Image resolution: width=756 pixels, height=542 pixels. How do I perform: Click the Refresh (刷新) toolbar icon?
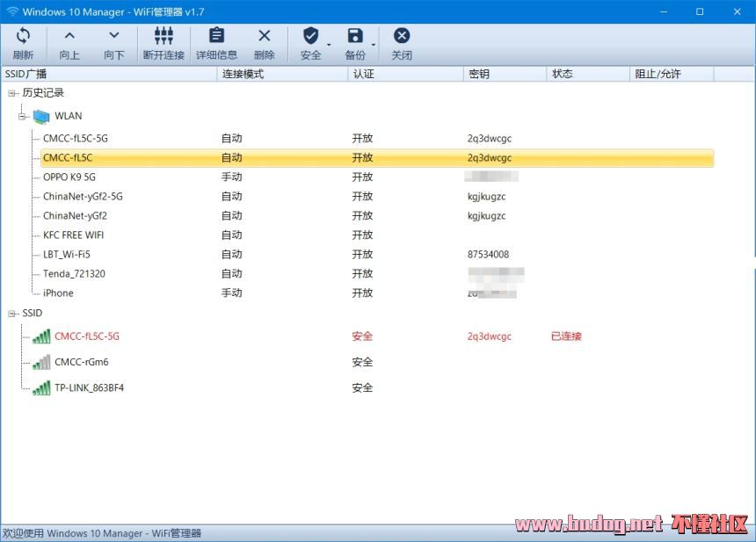[x=23, y=36]
